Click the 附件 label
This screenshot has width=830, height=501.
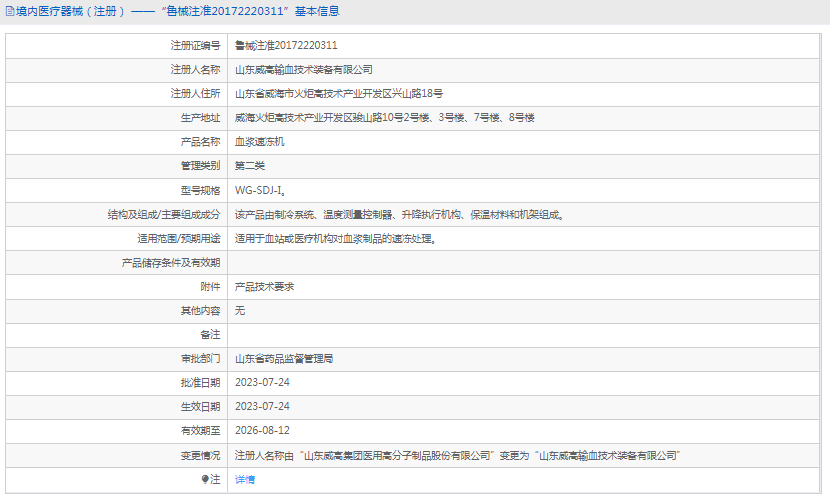pos(210,287)
